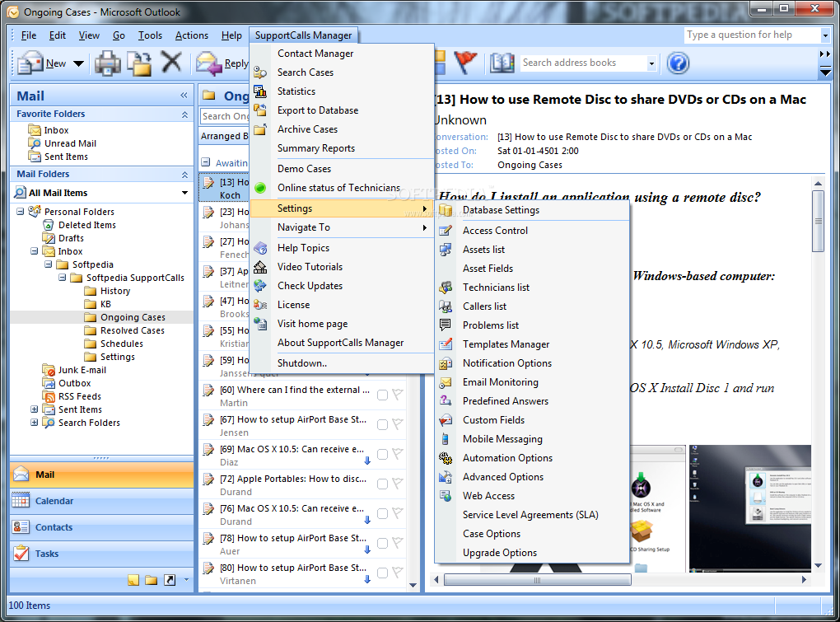Collapse the Mail Folders section
This screenshot has width=840, height=622.
(184, 174)
